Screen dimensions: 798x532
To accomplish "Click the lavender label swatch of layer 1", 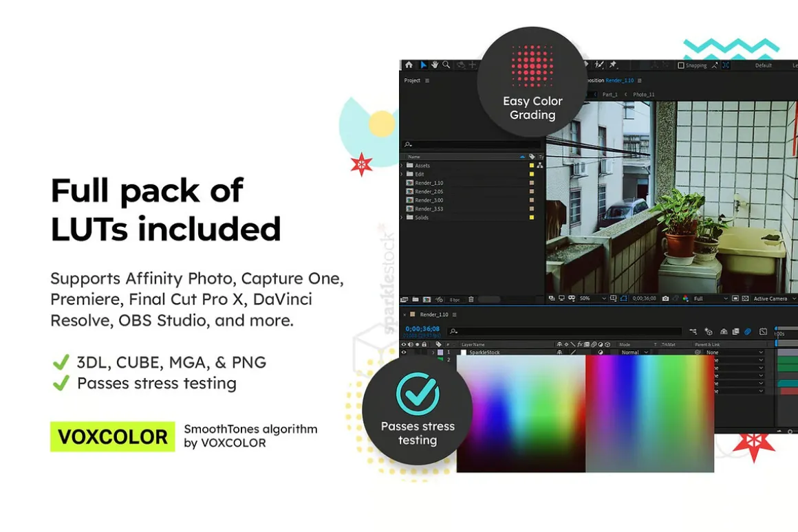I will point(440,352).
